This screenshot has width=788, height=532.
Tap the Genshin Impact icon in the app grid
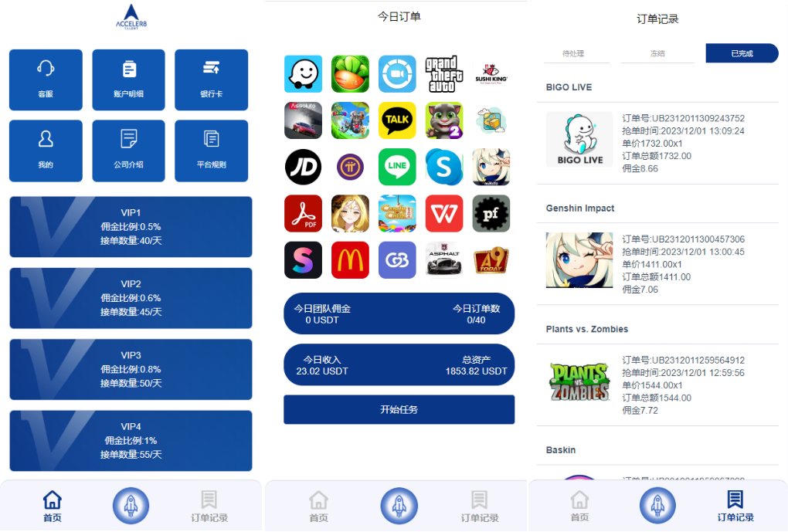(491, 167)
